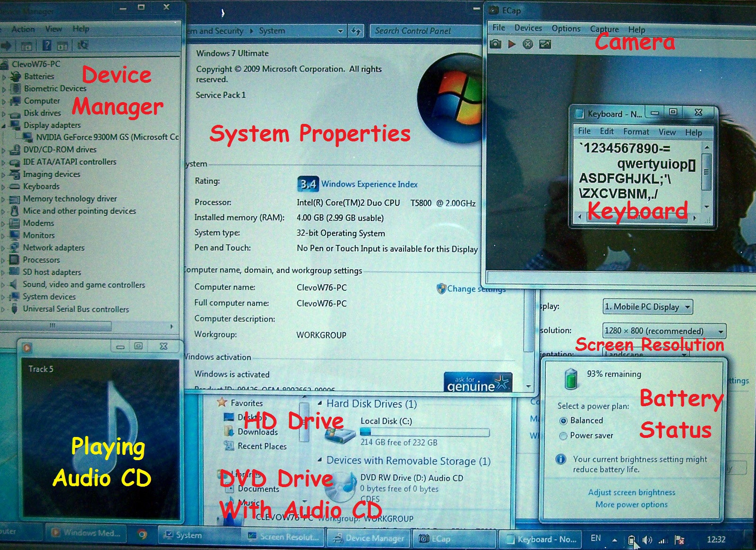Image resolution: width=756 pixels, height=550 pixels.
Task: Click the forward arrow in Device Manager toolbar
Action: [6, 45]
